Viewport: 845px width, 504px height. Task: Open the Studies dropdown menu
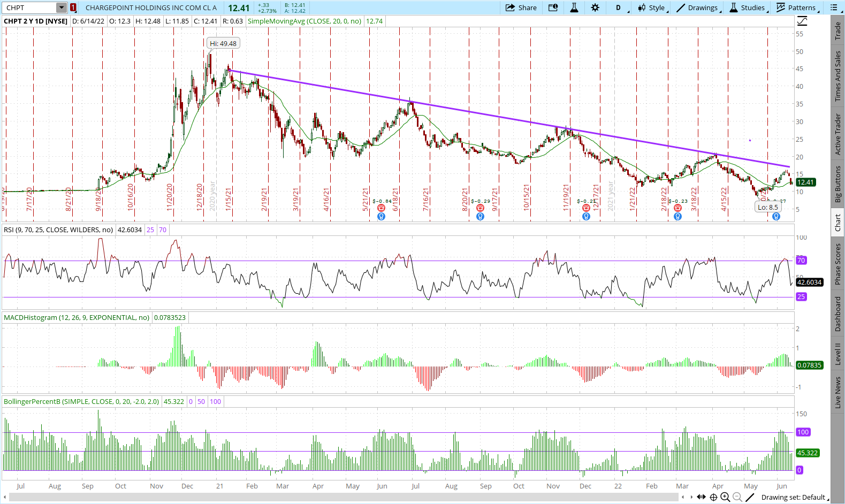748,7
